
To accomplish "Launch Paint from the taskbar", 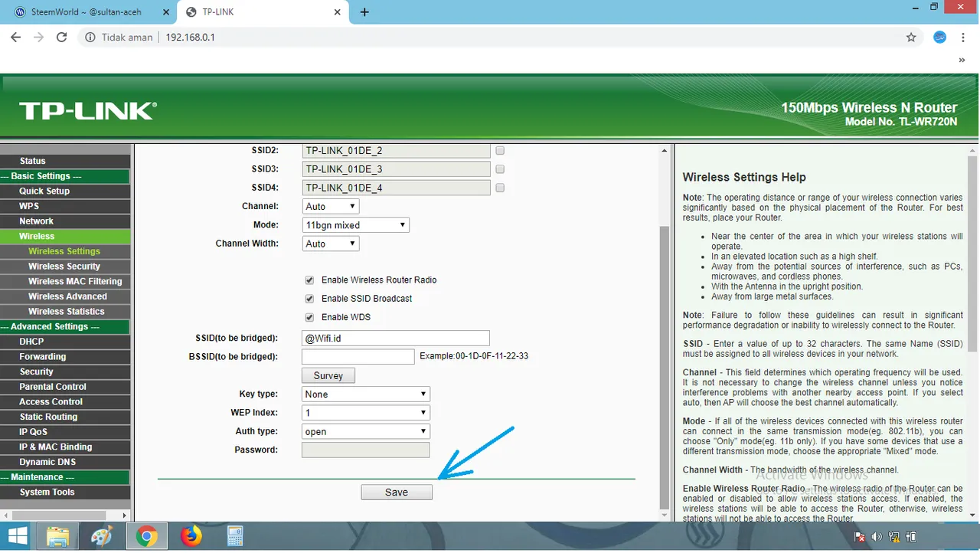I will [x=102, y=536].
